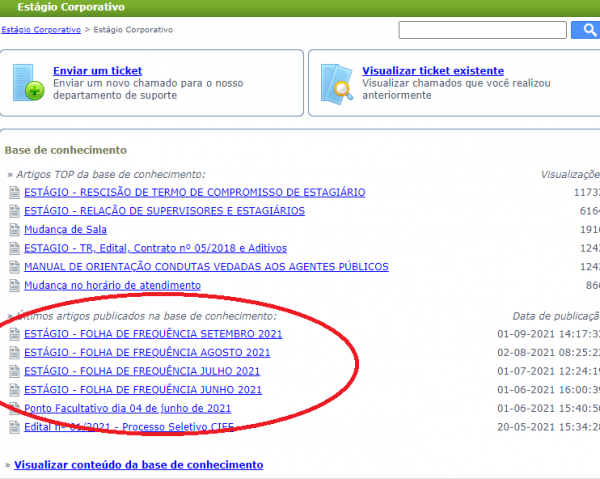Click document icon beside Mudança de Sala
Screen dimensions: 600x479
pos(14,230)
